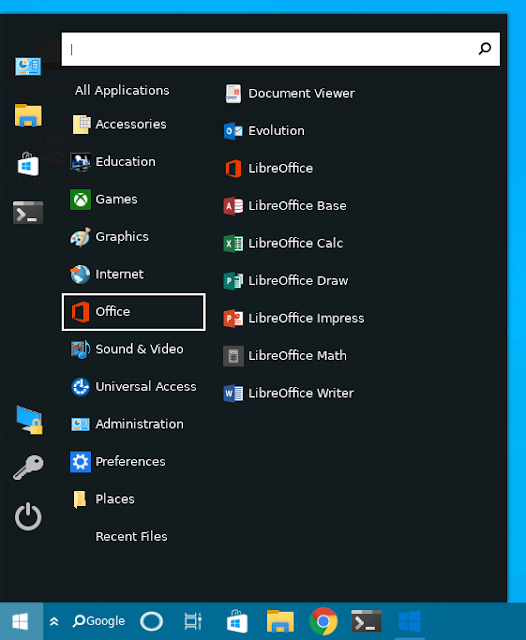Lock the screen via sidebar lock icon

click(29, 421)
